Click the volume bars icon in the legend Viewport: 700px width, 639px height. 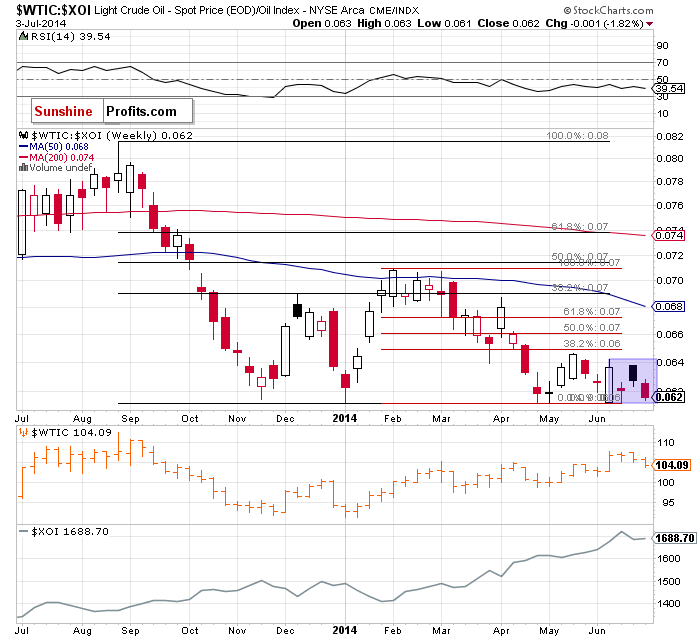click(x=23, y=168)
